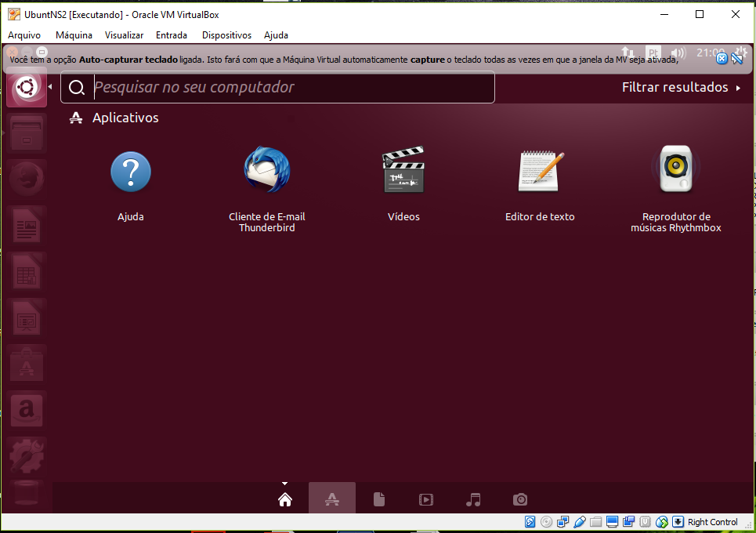Click shared folders status icon
756x533 pixels.
[x=596, y=522]
